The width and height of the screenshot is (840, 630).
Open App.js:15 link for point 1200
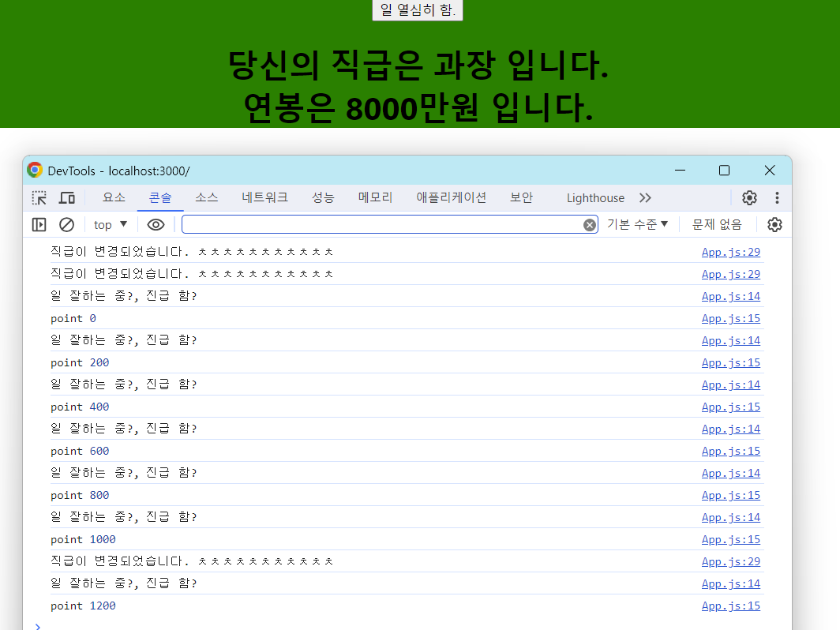pyautogui.click(x=731, y=606)
